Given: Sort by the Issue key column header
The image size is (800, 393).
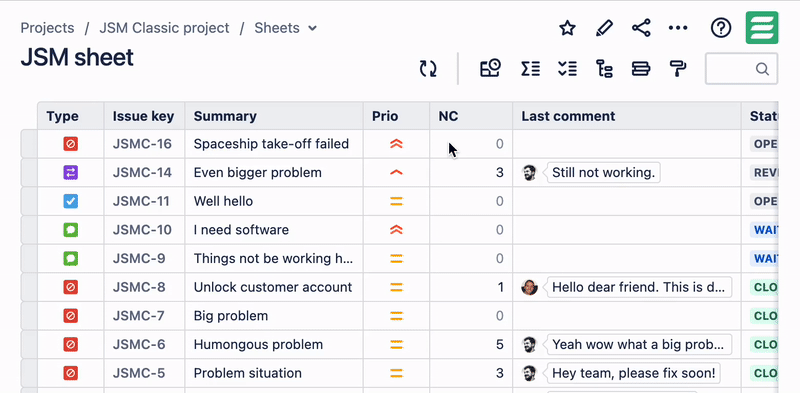Looking at the screenshot, I should pyautogui.click(x=143, y=116).
